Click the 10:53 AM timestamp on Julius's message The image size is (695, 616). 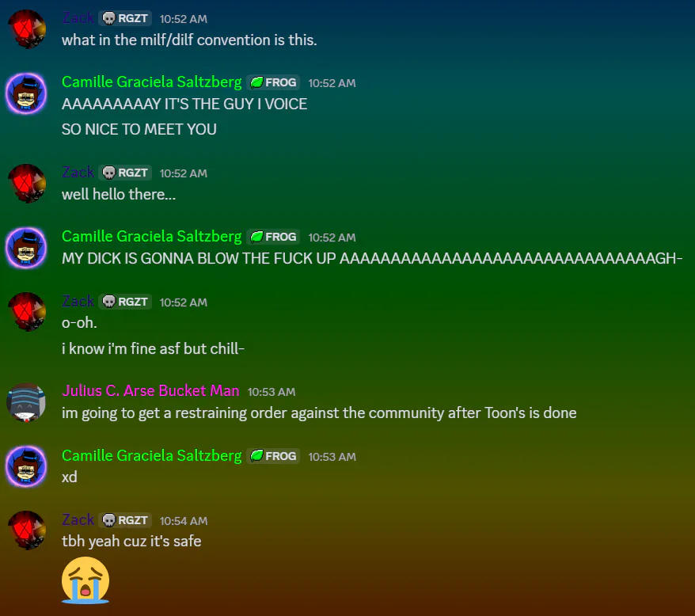coord(272,392)
